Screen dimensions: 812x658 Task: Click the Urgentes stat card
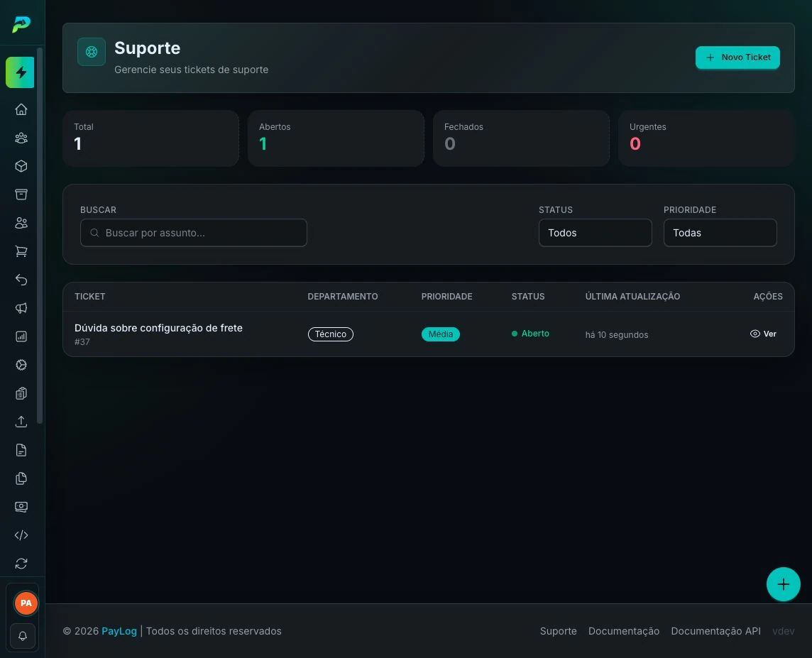(x=706, y=138)
